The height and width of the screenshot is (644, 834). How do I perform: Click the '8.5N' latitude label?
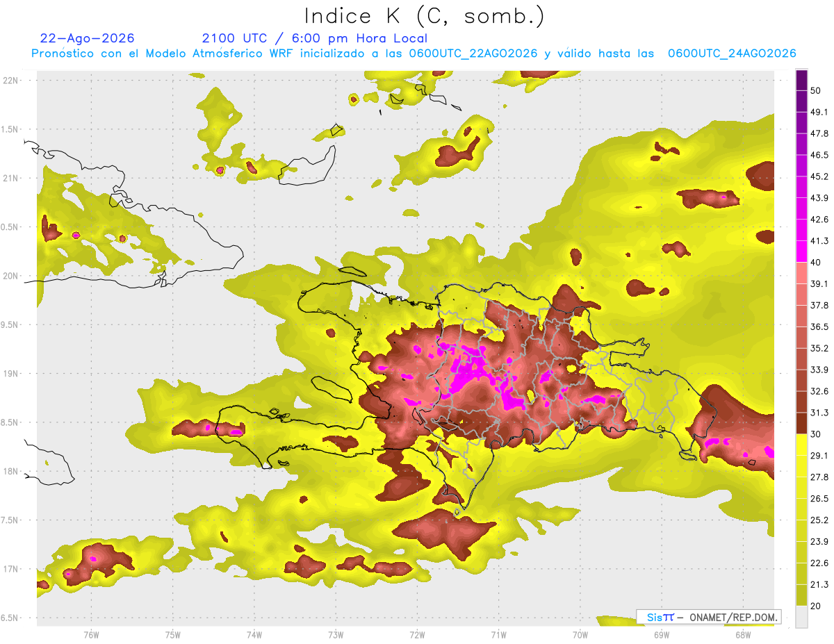10,422
